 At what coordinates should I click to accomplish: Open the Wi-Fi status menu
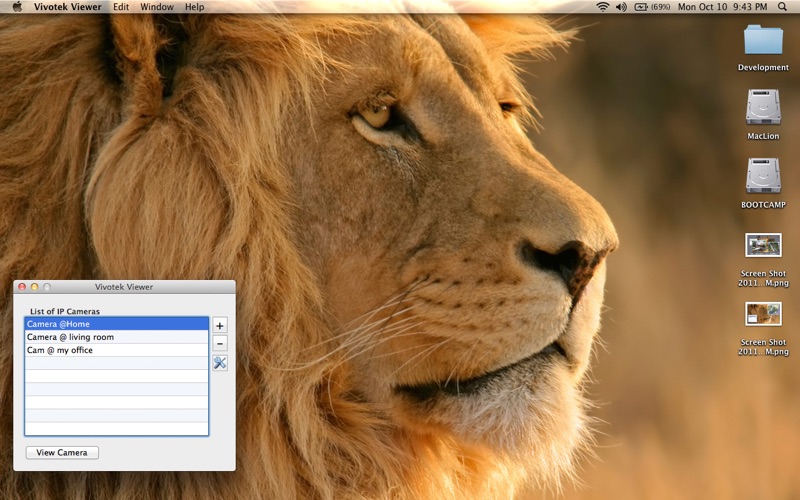click(x=603, y=7)
